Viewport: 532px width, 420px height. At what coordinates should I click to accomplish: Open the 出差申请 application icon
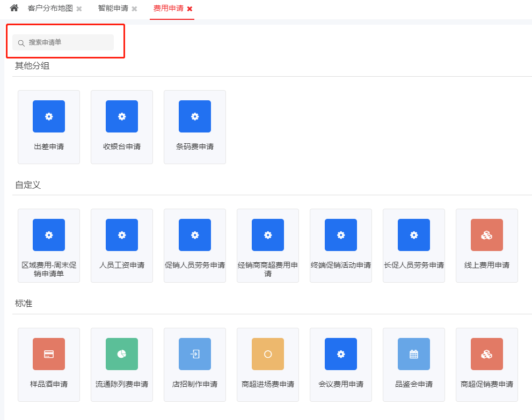click(49, 116)
